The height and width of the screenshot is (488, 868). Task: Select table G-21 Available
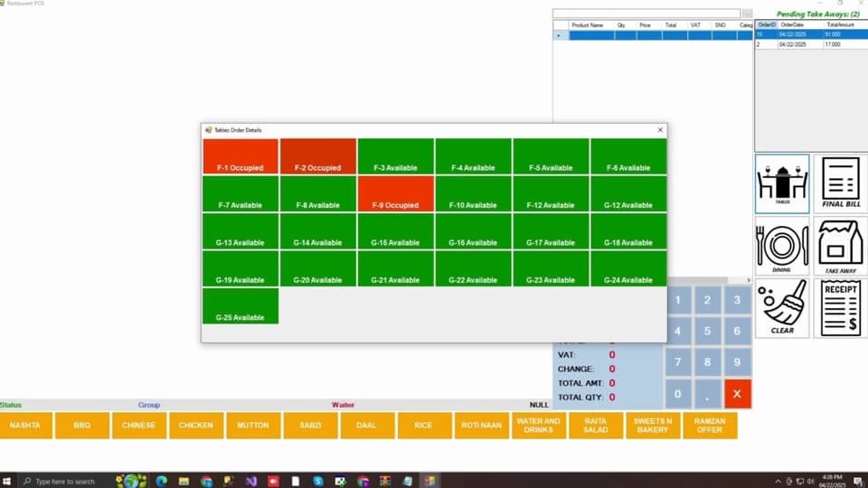click(x=395, y=269)
